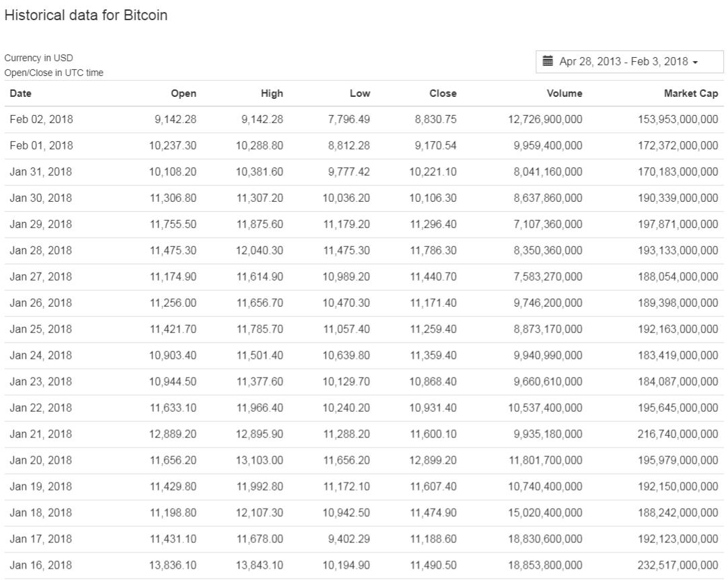The height and width of the screenshot is (580, 728).
Task: Click market cap 232,517,000,000
Action: [678, 565]
